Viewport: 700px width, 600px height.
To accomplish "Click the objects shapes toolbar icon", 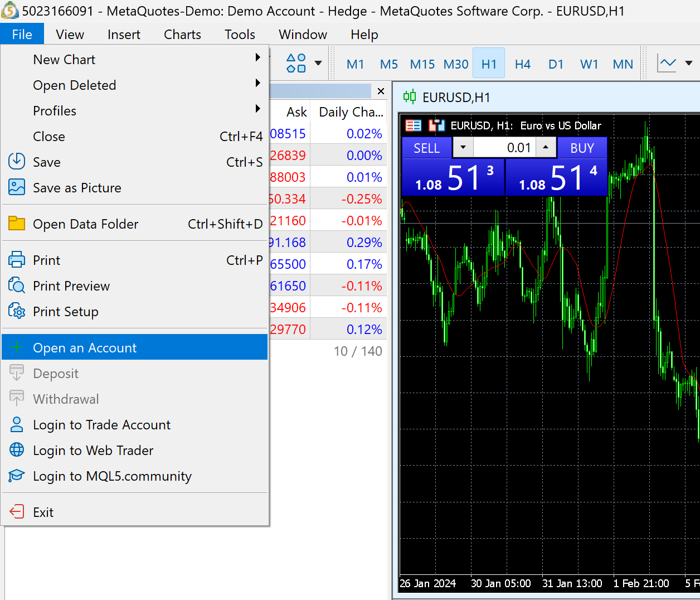I will point(296,63).
